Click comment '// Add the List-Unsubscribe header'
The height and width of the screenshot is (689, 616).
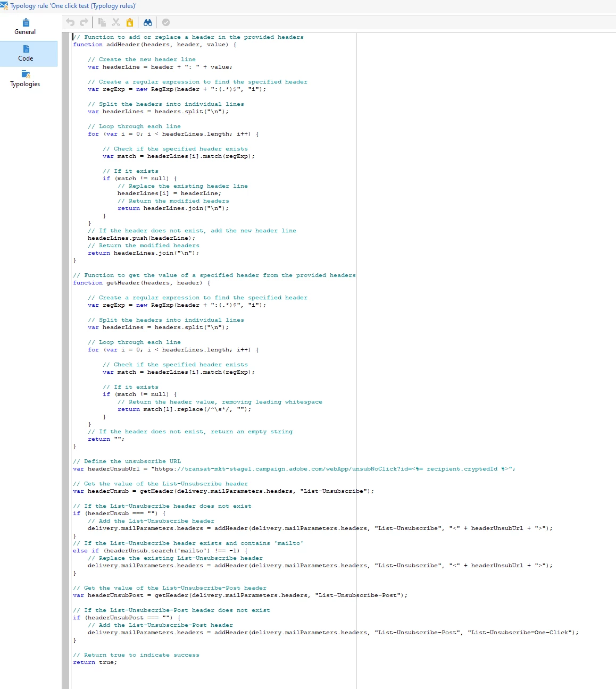point(151,521)
